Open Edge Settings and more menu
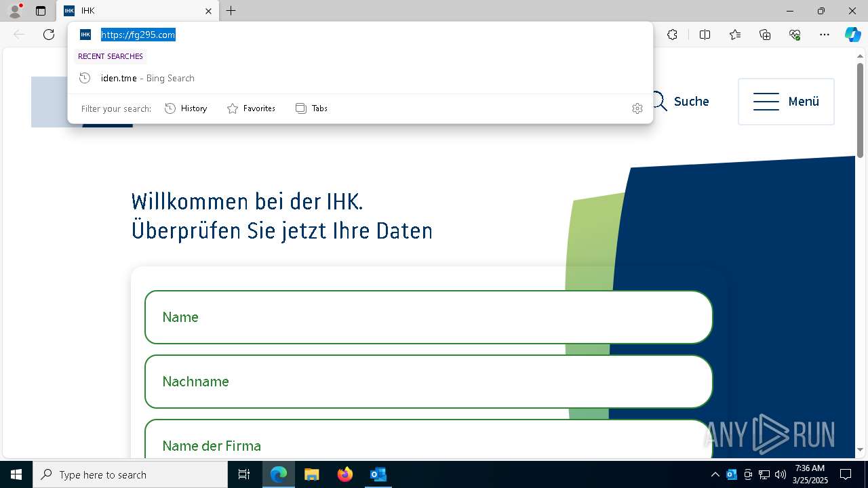Viewport: 868px width, 488px height. (x=825, y=35)
